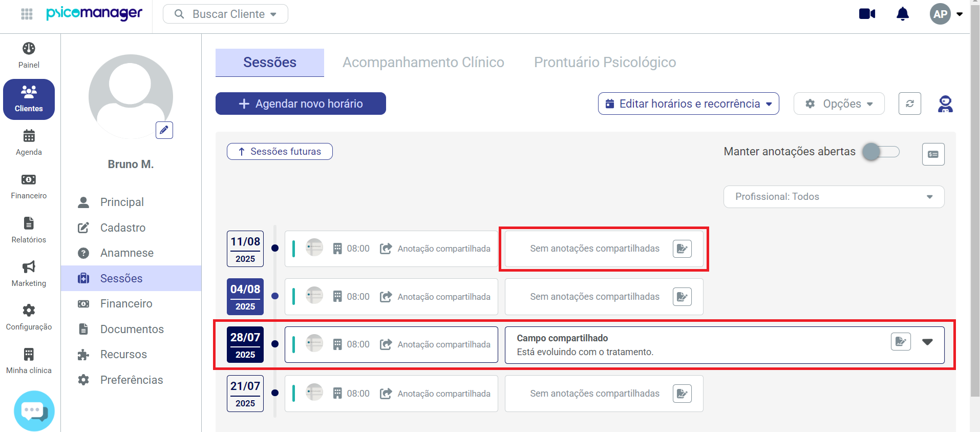The width and height of the screenshot is (980, 432).
Task: Click the assistant robot icon
Action: (x=945, y=104)
